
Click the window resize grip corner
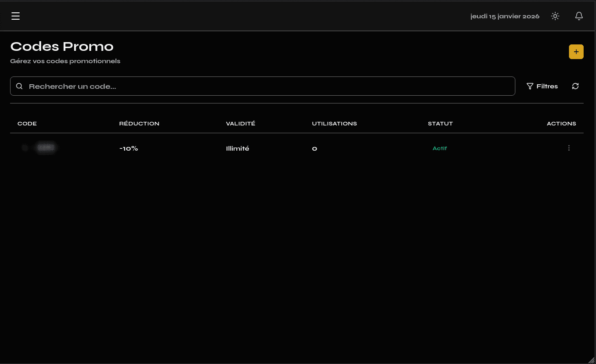click(591, 359)
